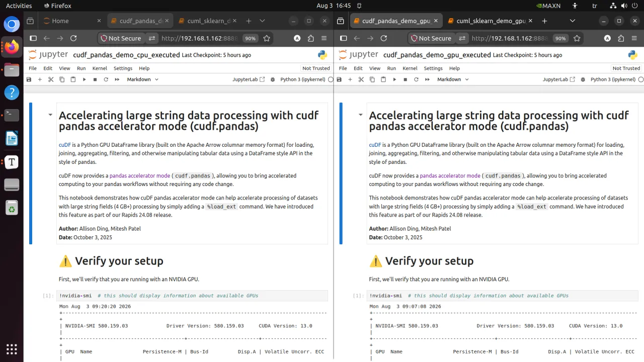Click Not Trusted in the left notebook
This screenshot has width=644, height=362.
pos(316,68)
